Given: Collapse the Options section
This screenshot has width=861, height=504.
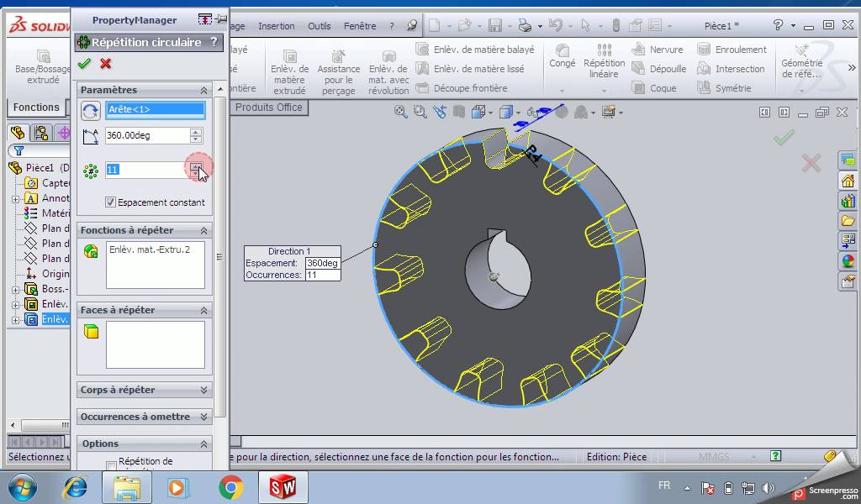Looking at the screenshot, I should click(203, 444).
